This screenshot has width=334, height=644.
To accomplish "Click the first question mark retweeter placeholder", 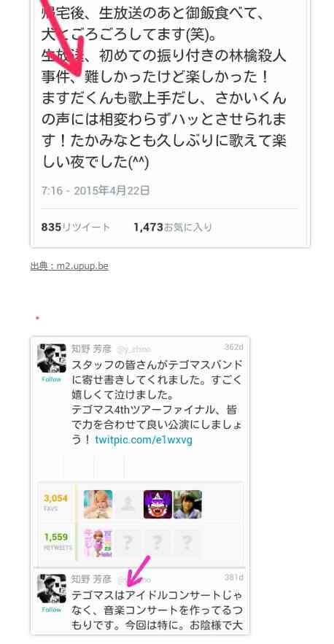I will tap(128, 543).
